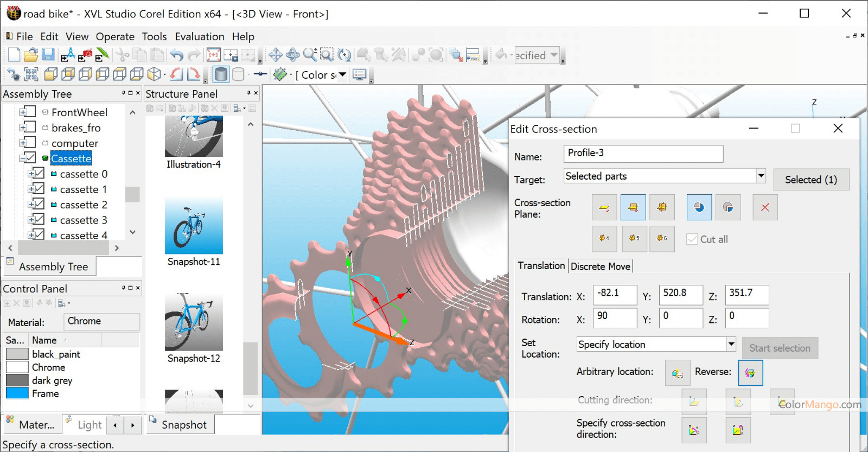The width and height of the screenshot is (868, 452).
Task: Select the zoom magnifier tool
Action: pyautogui.click(x=310, y=55)
